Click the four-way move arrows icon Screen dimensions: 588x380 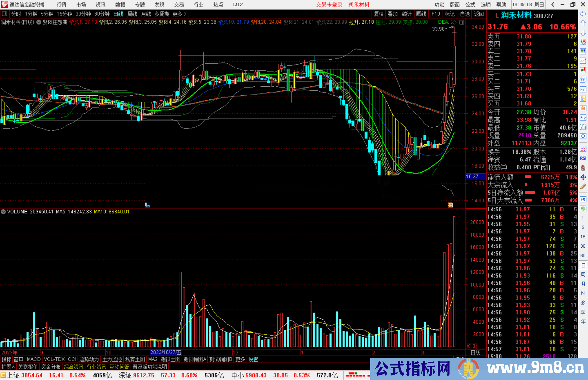click(583, 177)
